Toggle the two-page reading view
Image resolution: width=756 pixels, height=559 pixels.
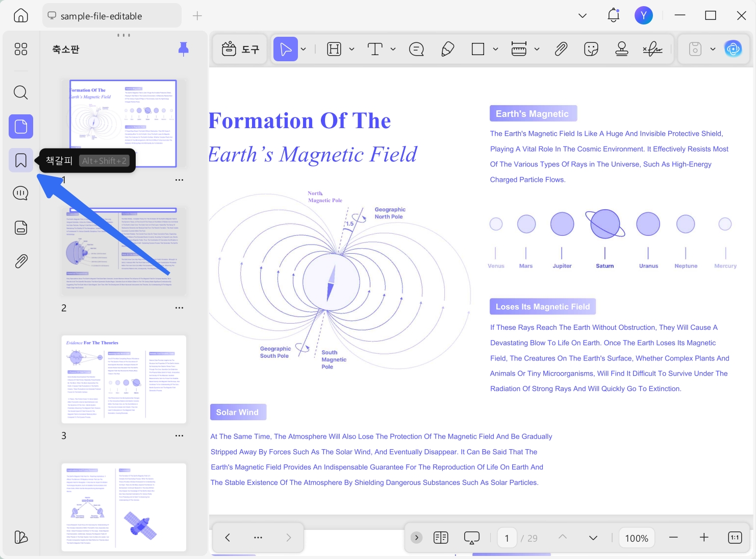tap(441, 538)
